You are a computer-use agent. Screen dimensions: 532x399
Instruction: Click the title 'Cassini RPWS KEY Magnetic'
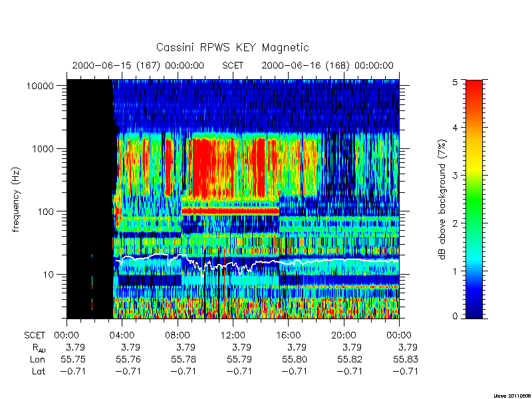tap(232, 47)
